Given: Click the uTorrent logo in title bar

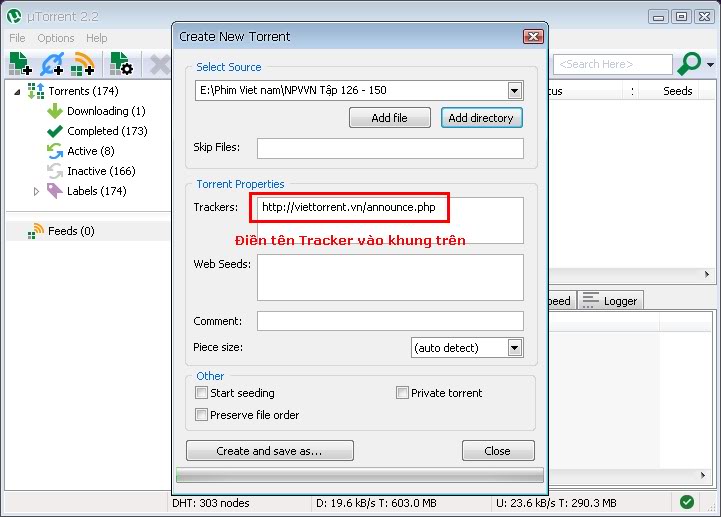Looking at the screenshot, I should click(14, 16).
